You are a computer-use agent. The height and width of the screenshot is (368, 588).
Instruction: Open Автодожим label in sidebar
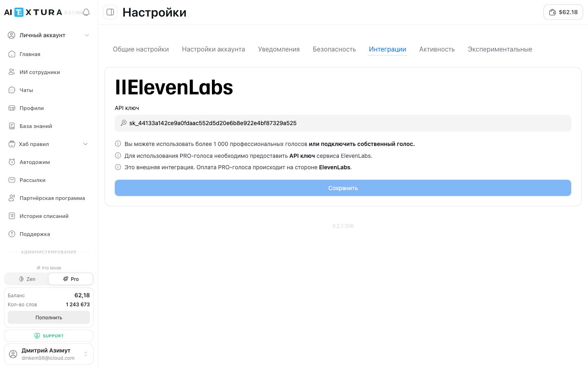click(35, 162)
